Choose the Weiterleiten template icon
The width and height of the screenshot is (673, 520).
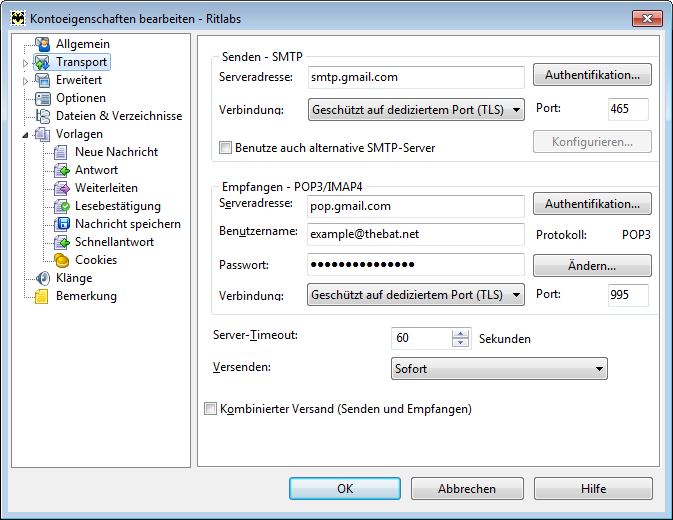62,188
